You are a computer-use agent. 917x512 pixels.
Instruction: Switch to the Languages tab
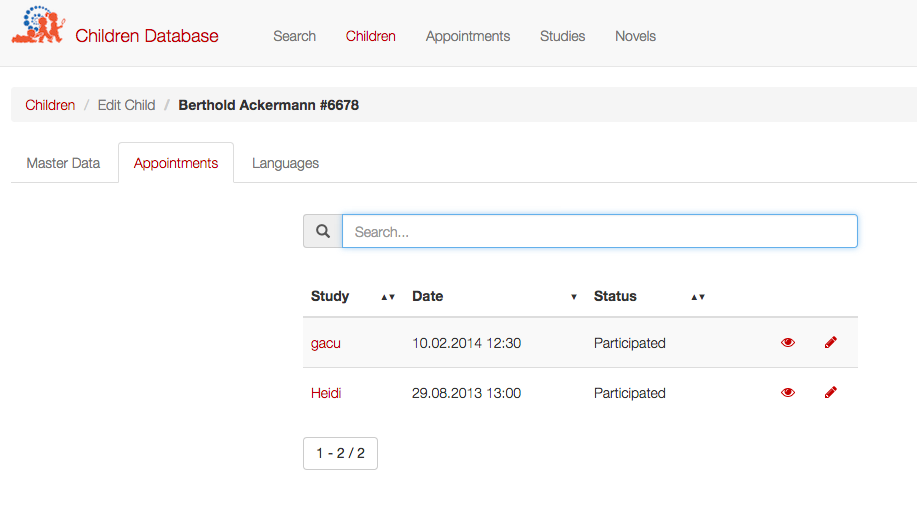click(285, 163)
